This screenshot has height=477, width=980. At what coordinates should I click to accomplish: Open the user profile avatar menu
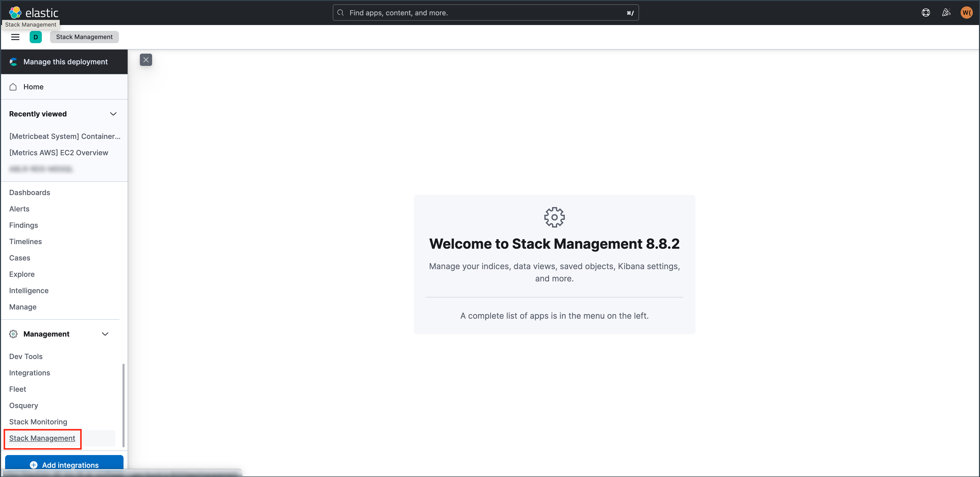pyautogui.click(x=967, y=12)
